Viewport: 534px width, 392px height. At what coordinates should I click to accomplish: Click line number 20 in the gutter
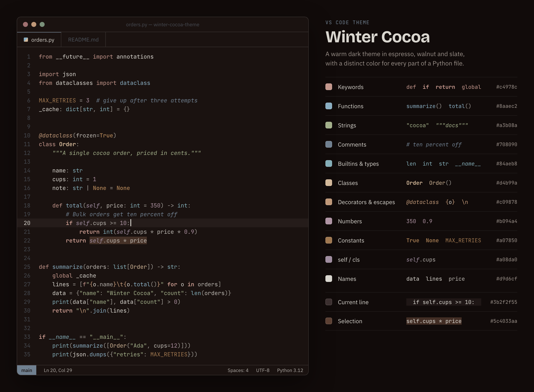pyautogui.click(x=27, y=223)
